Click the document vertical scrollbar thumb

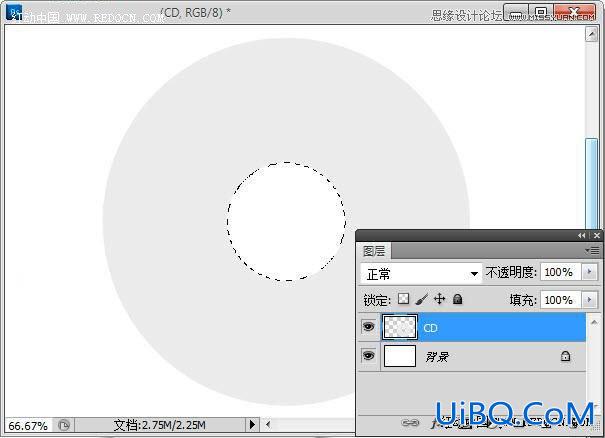tap(591, 184)
